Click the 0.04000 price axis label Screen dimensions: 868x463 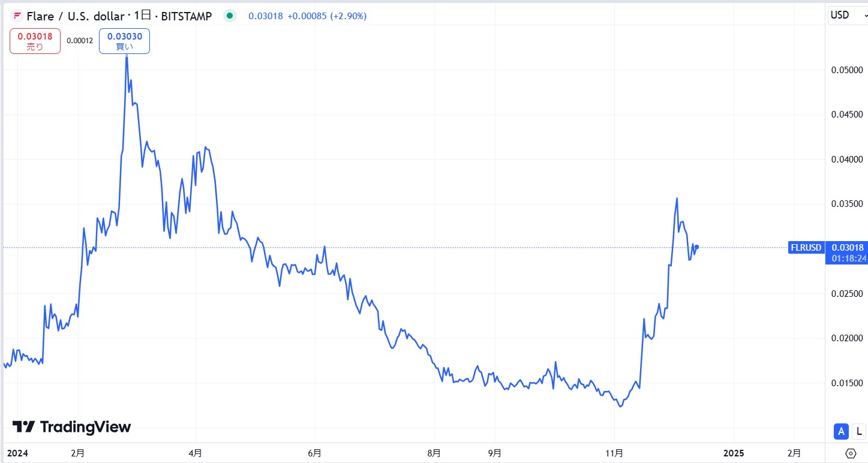[846, 160]
